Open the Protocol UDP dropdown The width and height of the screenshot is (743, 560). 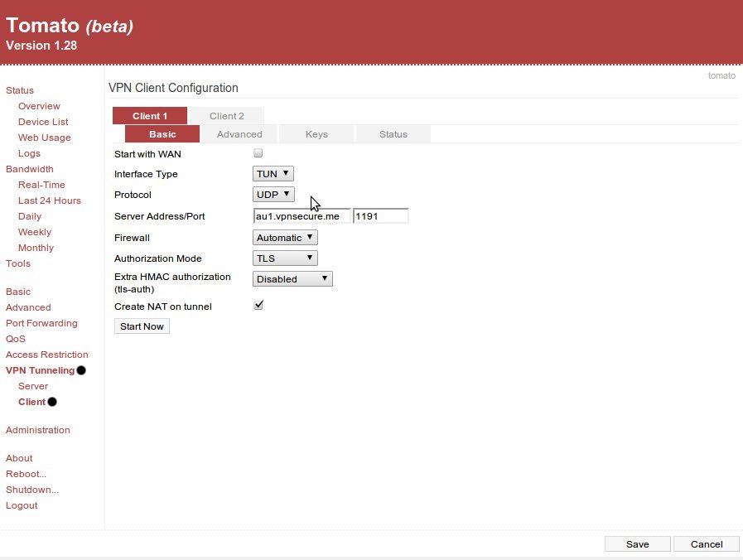(x=273, y=195)
